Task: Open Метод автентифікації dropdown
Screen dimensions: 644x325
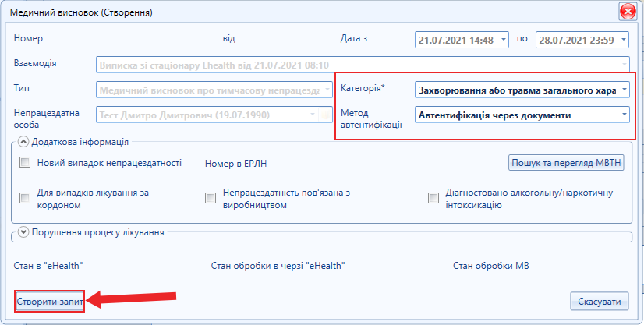Action: tap(625, 115)
